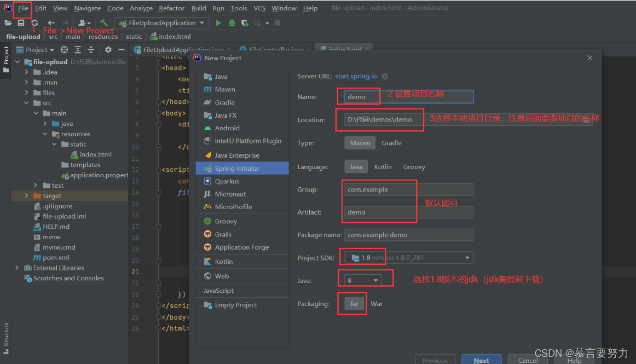
Task: Open FileUploadApplication run configuration dropdown
Action: [x=162, y=23]
